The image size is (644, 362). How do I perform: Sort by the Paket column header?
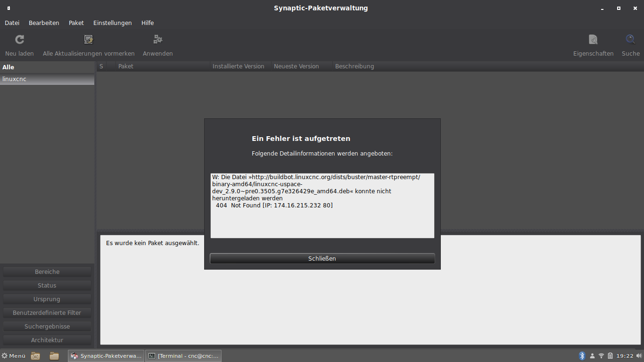(163, 66)
